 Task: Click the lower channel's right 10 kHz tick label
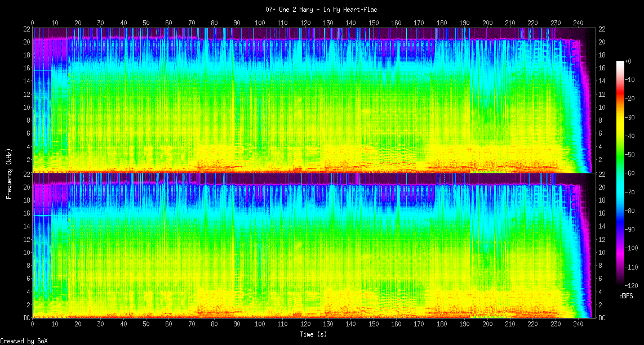(602, 253)
